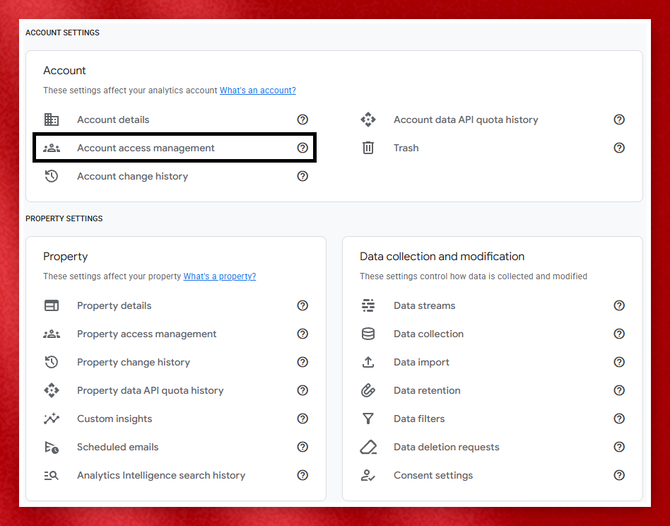Select Data filters
The width and height of the screenshot is (670, 526).
click(419, 418)
